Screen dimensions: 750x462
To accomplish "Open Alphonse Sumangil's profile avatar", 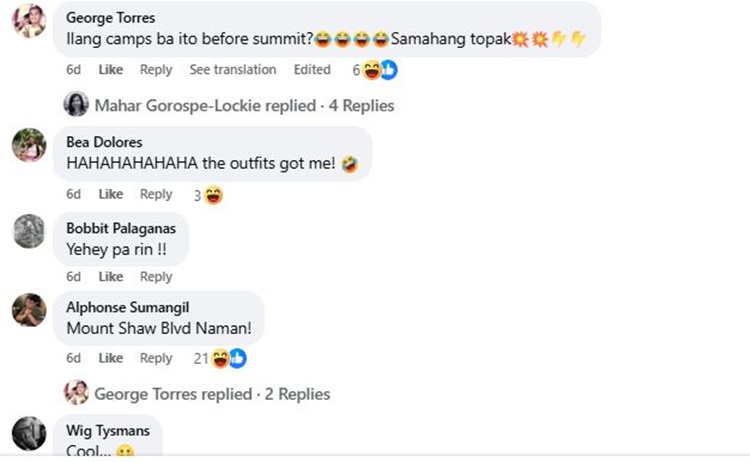I will coord(29,310).
